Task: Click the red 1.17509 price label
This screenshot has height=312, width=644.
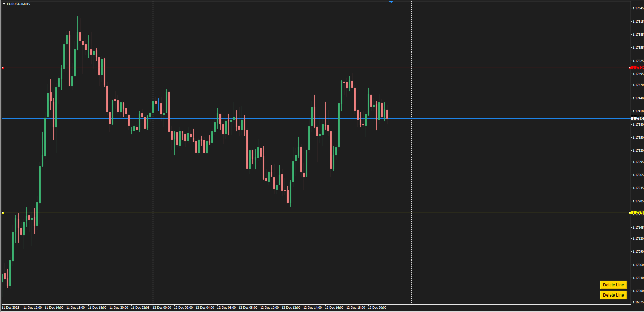Action: coord(638,68)
